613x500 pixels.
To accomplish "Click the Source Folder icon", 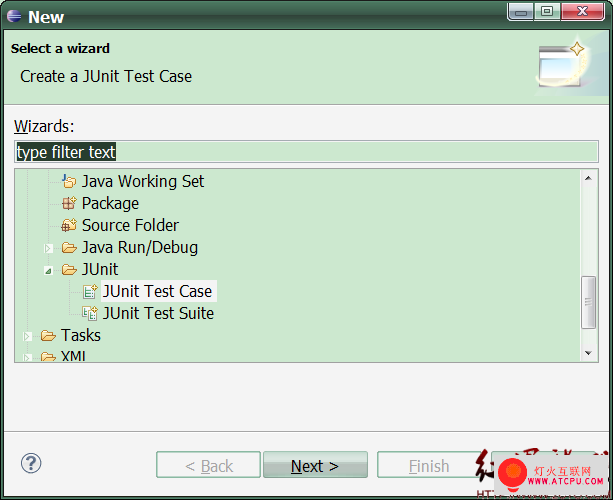I will coord(69,225).
